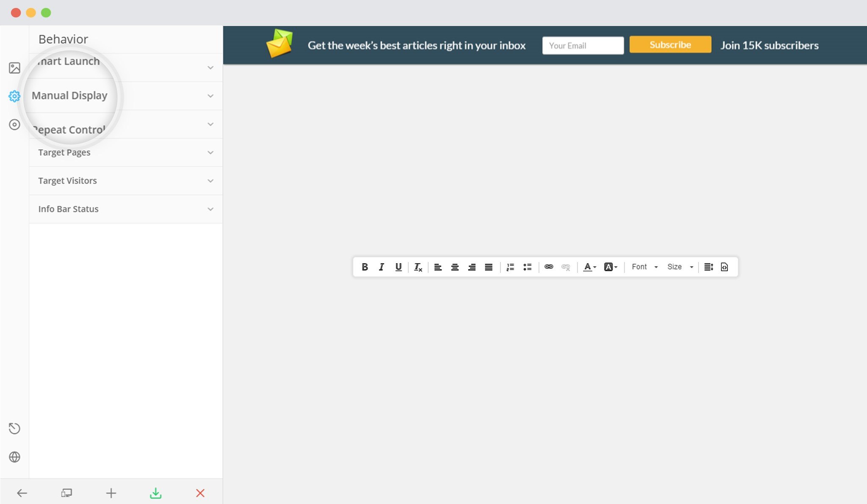This screenshot has width=867, height=504.
Task: Click the Target Visitors label
Action: [x=67, y=181]
